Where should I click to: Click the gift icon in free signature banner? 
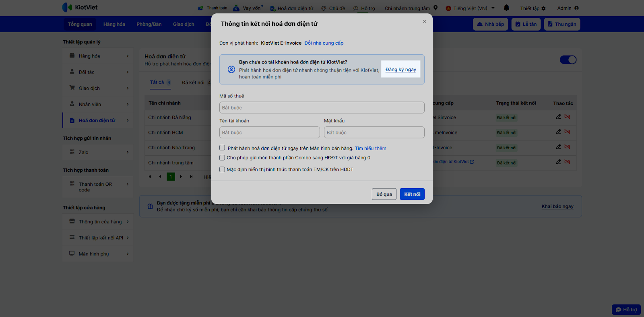point(150,206)
